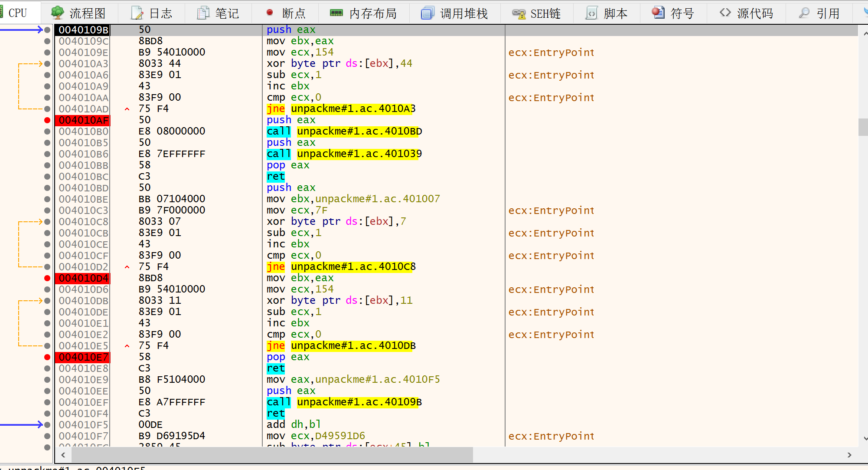Open the 笔记 notes tab icon
The height and width of the screenshot is (470, 868).
point(203,13)
